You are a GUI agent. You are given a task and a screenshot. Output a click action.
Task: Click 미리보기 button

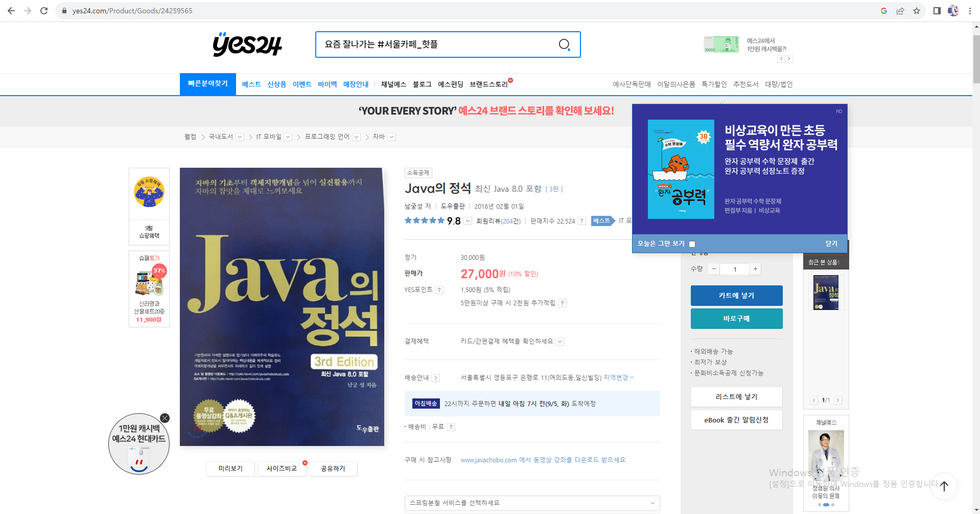pyautogui.click(x=230, y=468)
